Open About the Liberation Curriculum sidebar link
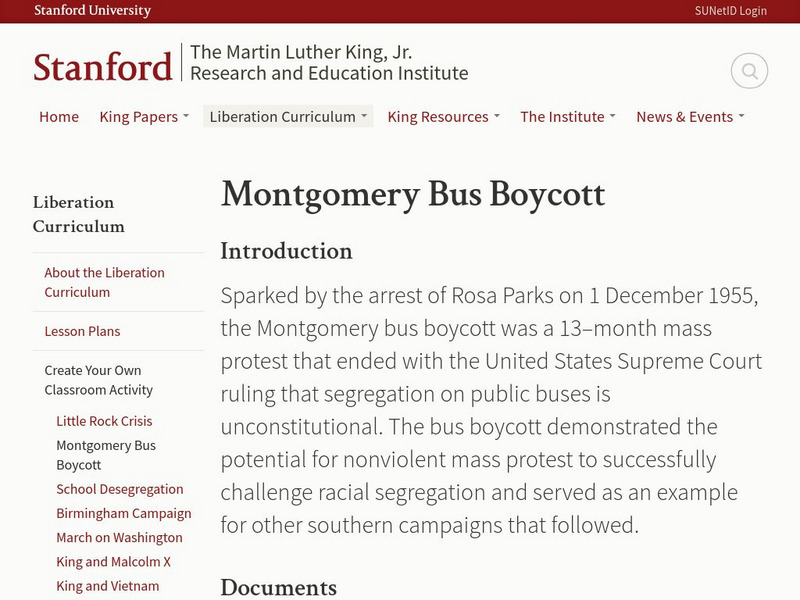This screenshot has width=800, height=600. click(x=104, y=282)
